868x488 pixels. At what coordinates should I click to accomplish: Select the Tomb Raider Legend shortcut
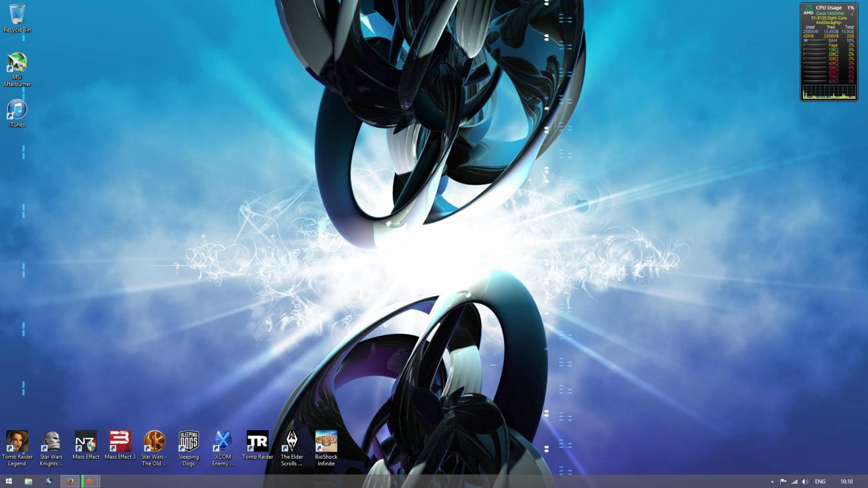click(17, 448)
